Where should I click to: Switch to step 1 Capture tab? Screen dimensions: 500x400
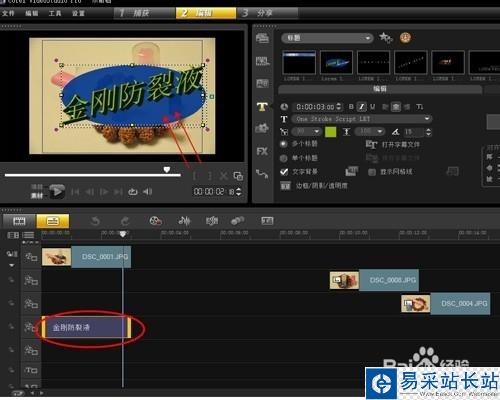(x=144, y=13)
